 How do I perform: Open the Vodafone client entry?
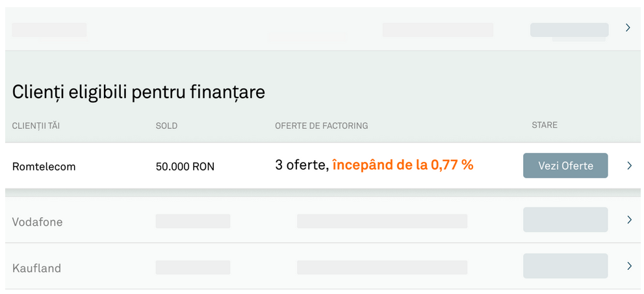click(x=37, y=222)
